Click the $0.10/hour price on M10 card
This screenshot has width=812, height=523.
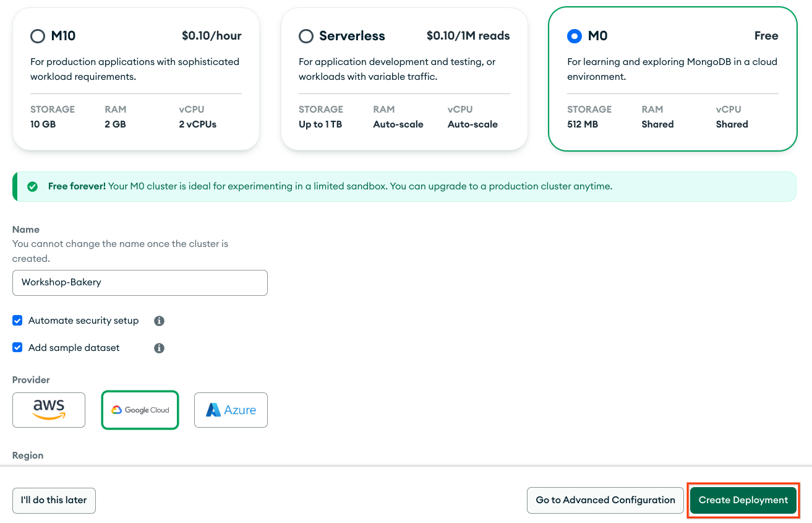click(x=212, y=36)
